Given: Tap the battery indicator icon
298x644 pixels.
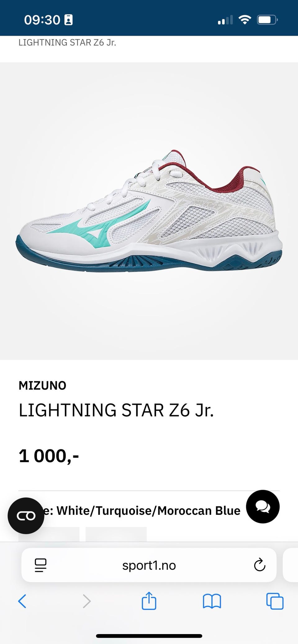Looking at the screenshot, I should [x=267, y=20].
